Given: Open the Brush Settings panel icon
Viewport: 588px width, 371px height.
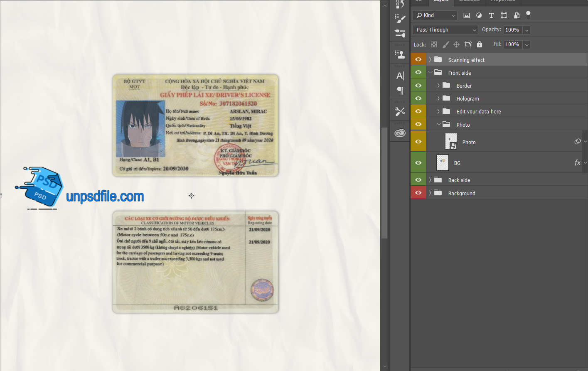Looking at the screenshot, I should (x=400, y=33).
